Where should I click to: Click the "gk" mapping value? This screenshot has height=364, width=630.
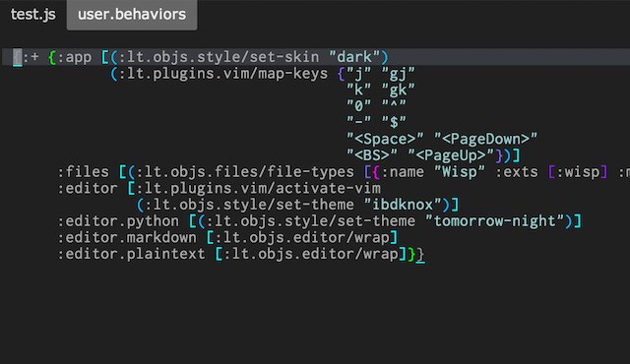click(x=398, y=90)
